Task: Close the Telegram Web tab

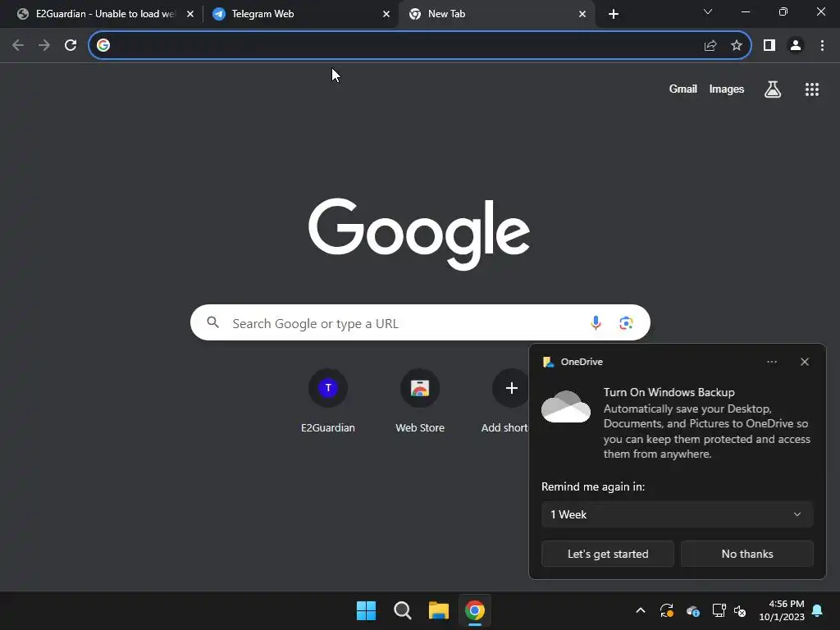Action: pyautogui.click(x=386, y=14)
